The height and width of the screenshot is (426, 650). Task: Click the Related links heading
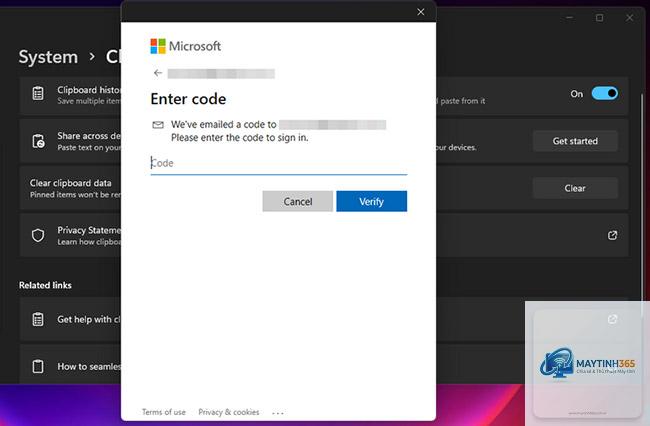(45, 285)
